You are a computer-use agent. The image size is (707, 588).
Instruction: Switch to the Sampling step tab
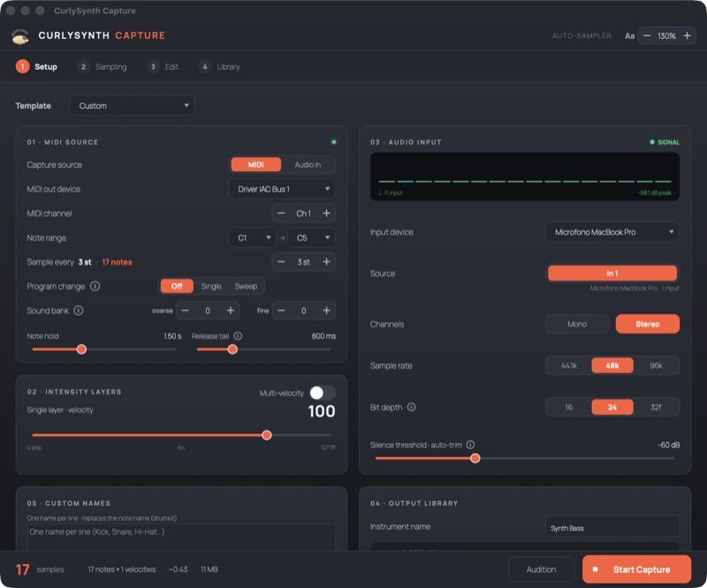[102, 67]
